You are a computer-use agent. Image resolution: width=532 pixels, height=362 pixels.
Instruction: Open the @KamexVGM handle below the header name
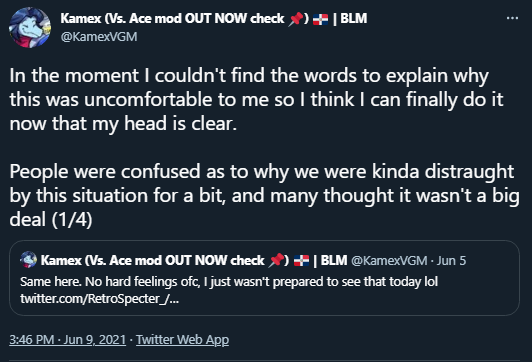[99, 37]
